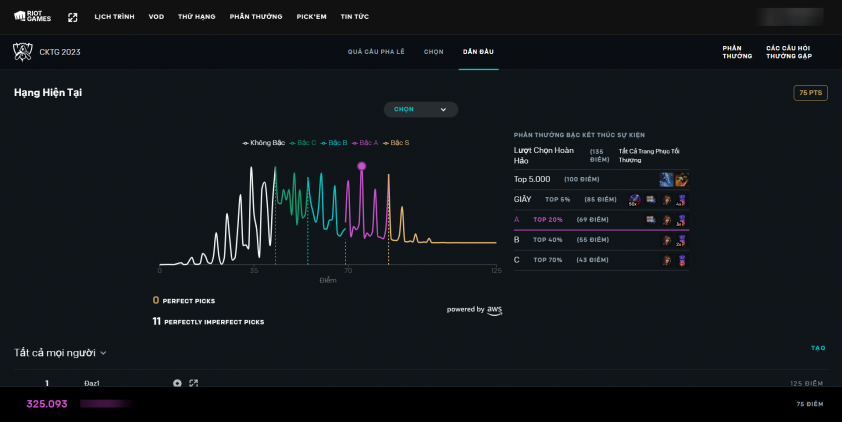Click the TẠO button
842x422 pixels.
pos(818,348)
